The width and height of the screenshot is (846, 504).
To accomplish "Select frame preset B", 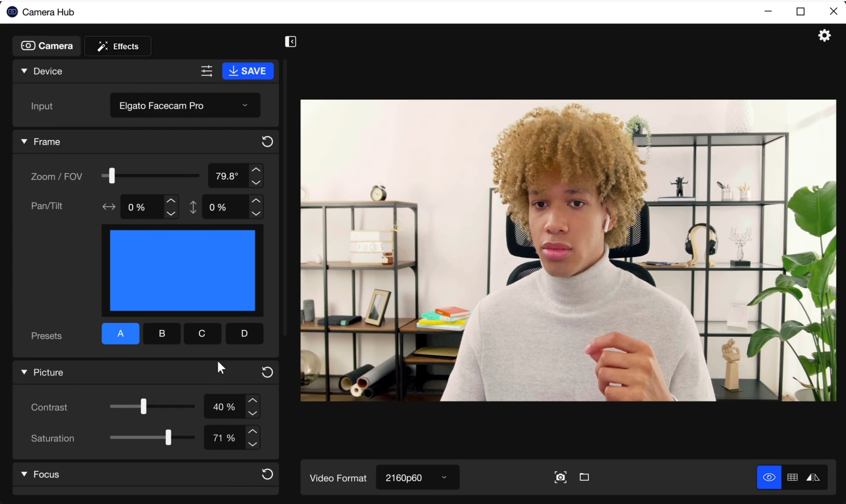I will [162, 334].
